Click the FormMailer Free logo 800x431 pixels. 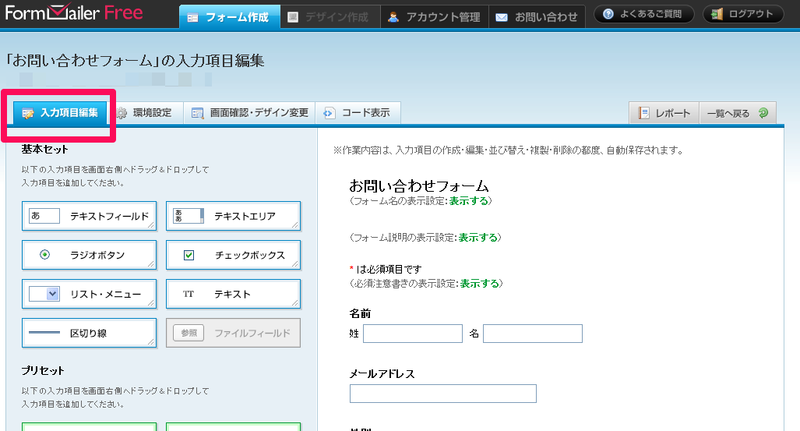click(74, 12)
